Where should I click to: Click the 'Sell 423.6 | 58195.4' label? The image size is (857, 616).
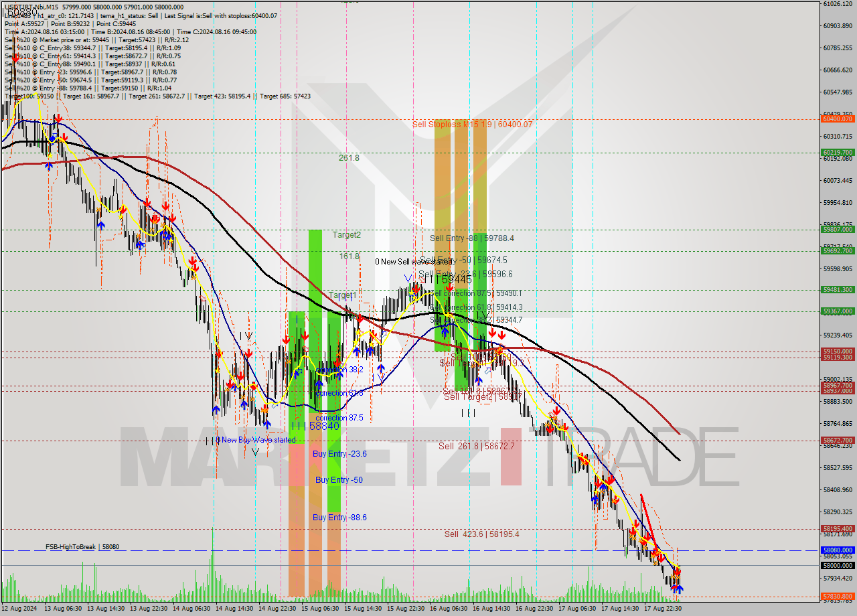[x=482, y=534]
